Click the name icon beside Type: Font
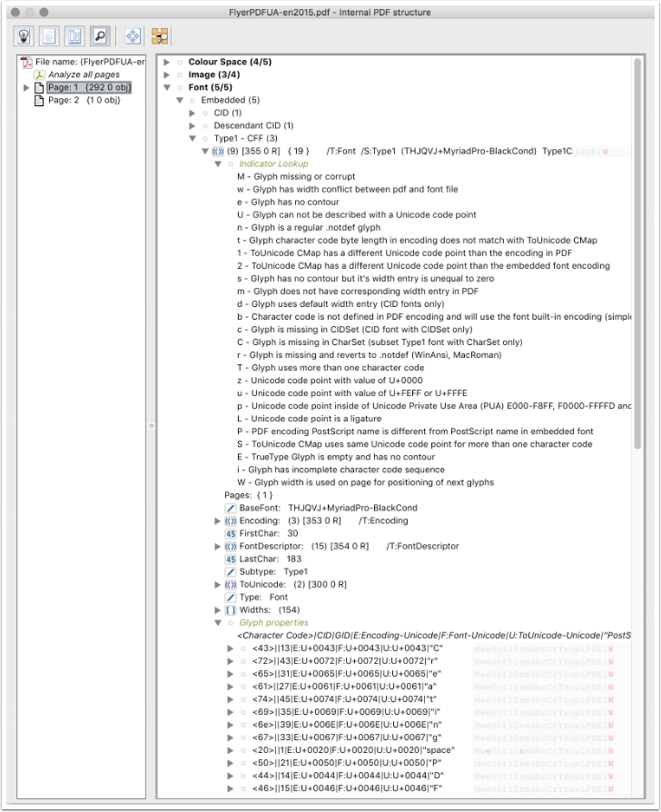The image size is (661, 812). click(x=231, y=597)
